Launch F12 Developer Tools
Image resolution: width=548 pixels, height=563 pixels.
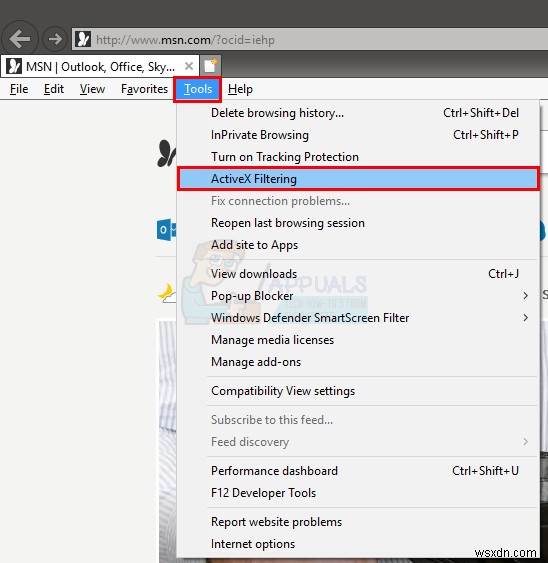pos(358,493)
